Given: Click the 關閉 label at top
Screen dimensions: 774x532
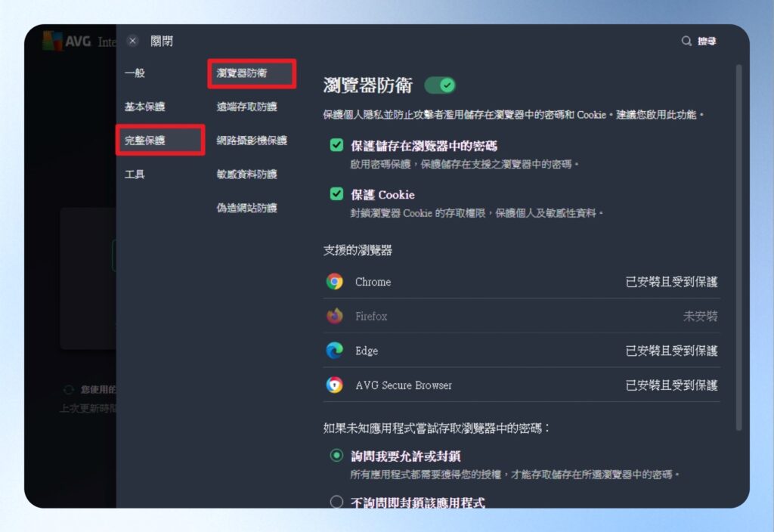Looking at the screenshot, I should (162, 41).
